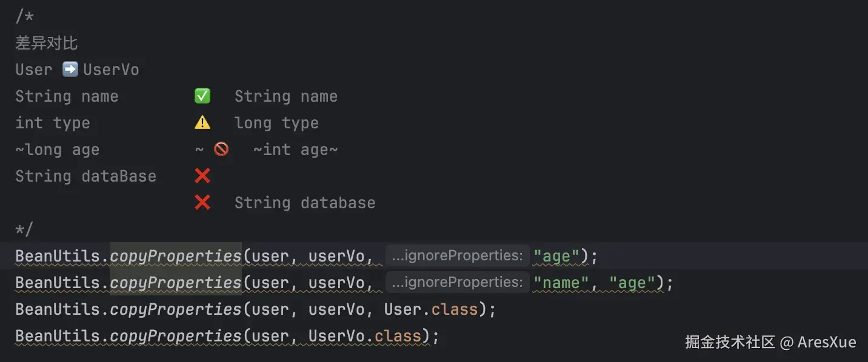Click copyProperties on the last code line
Image resolution: width=868 pixels, height=362 pixels.
(x=176, y=336)
